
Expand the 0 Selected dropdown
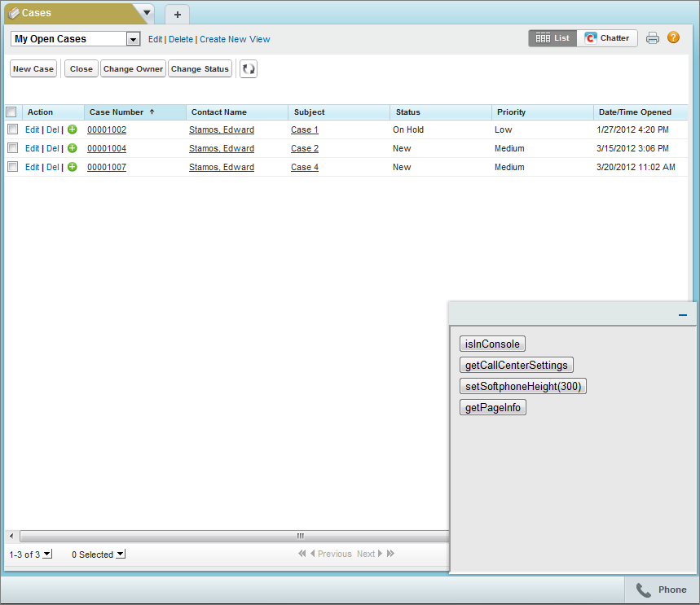click(121, 555)
